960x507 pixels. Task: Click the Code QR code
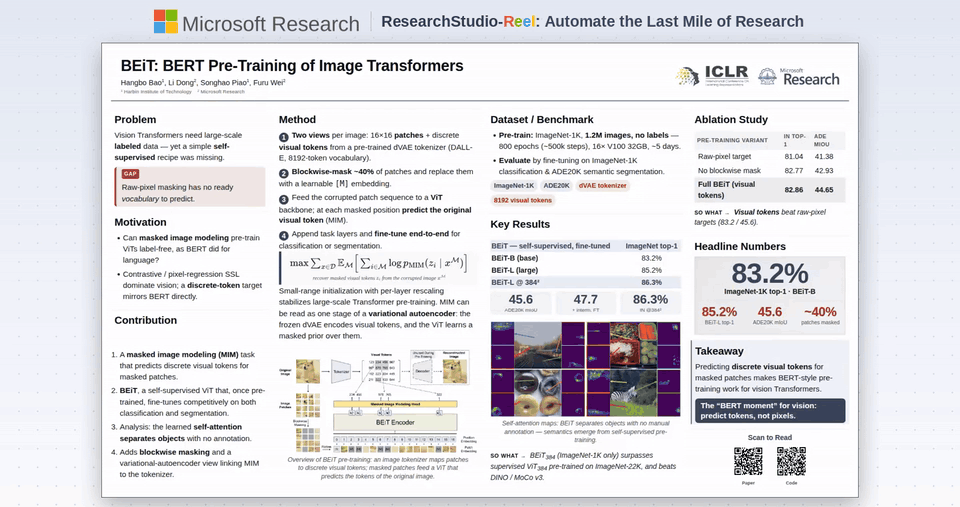pyautogui.click(x=792, y=462)
